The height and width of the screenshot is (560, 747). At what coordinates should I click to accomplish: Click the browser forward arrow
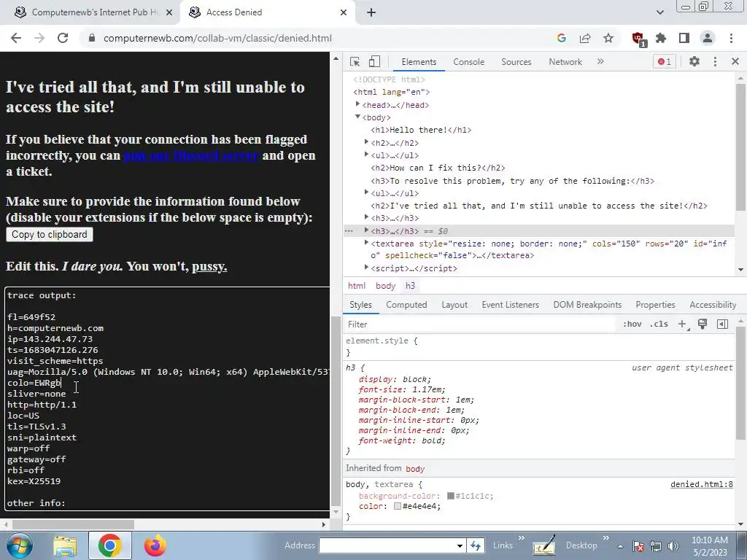[x=39, y=38]
